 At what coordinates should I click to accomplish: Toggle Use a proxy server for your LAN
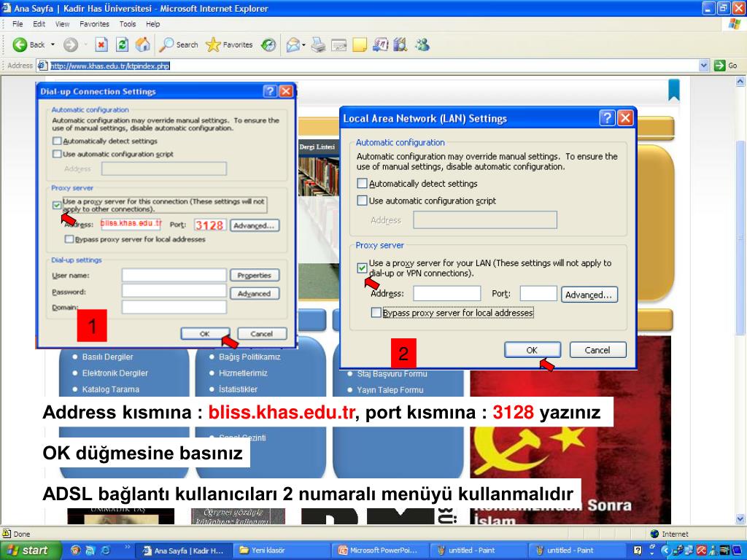pyautogui.click(x=362, y=268)
